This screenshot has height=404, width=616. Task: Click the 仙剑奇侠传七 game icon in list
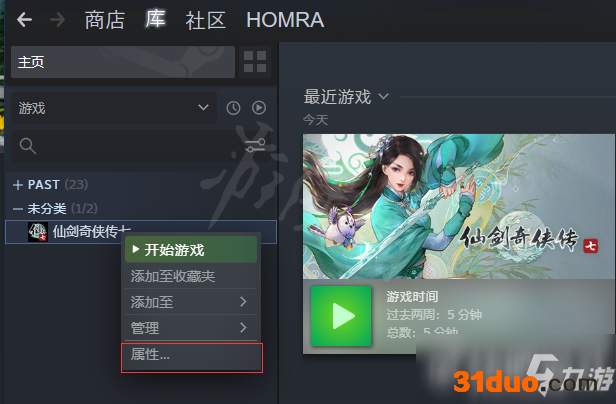point(38,232)
